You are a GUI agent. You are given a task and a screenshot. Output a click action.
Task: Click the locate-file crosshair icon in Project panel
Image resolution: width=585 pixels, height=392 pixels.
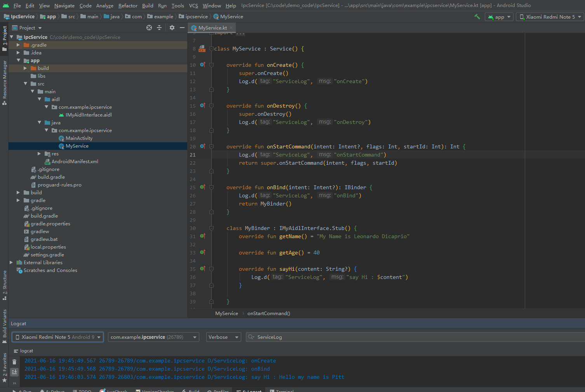[x=149, y=28]
